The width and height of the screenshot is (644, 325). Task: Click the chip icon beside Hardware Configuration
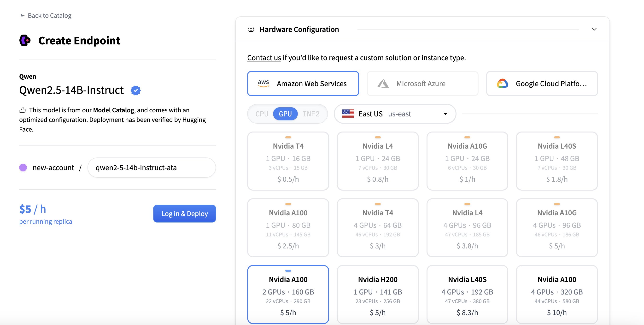point(251,29)
